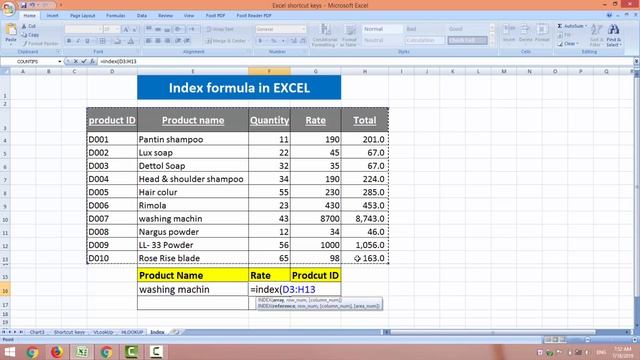640x360 pixels.
Task: Toggle Underline formatting
Action: point(87,41)
